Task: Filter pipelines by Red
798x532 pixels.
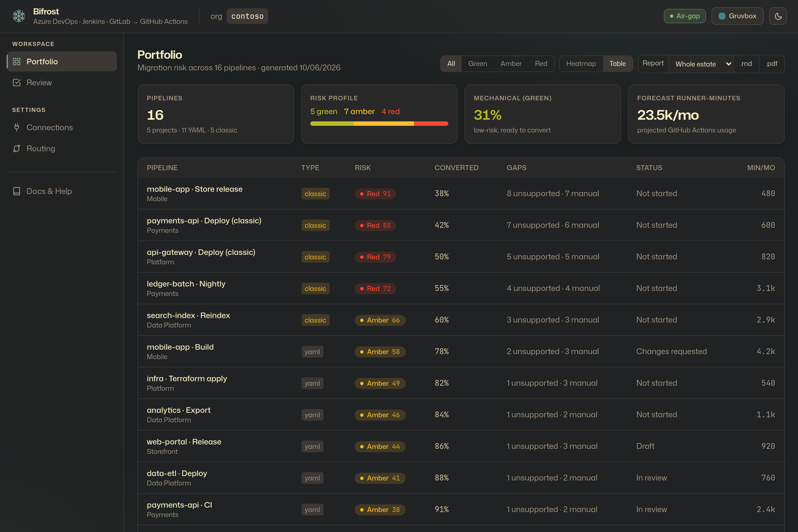Action: pyautogui.click(x=541, y=63)
